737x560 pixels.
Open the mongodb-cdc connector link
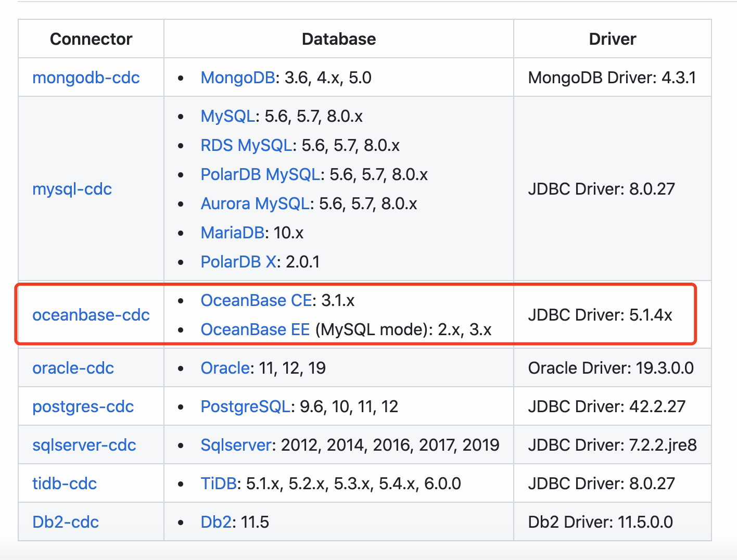coord(86,78)
